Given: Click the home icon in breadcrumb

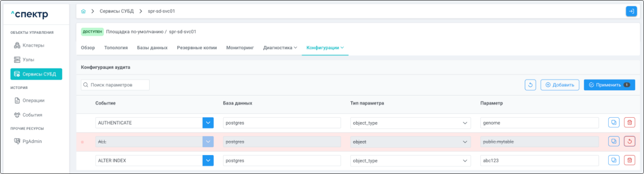Looking at the screenshot, I should (x=84, y=11).
